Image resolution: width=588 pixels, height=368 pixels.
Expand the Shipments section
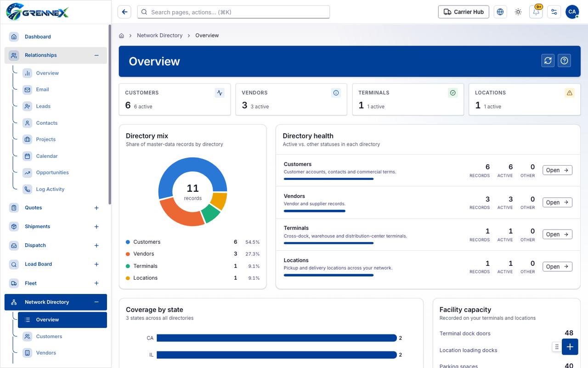coord(96,227)
